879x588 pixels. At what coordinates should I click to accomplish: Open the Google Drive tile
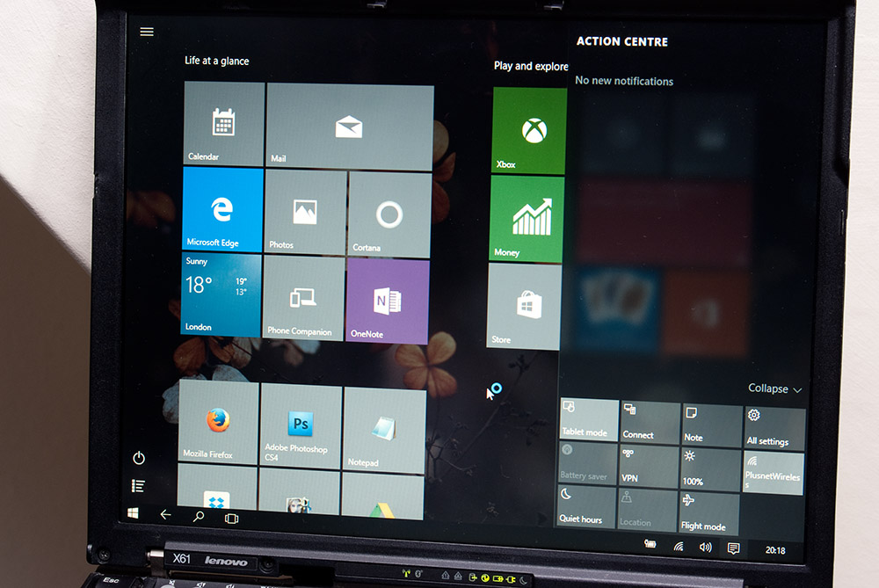(x=382, y=497)
